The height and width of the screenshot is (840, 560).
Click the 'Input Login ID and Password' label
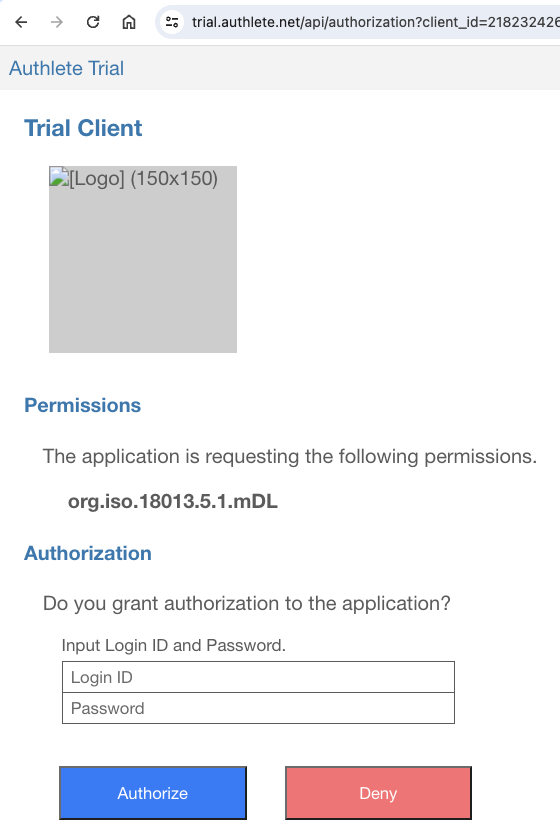pyautogui.click(x=174, y=645)
